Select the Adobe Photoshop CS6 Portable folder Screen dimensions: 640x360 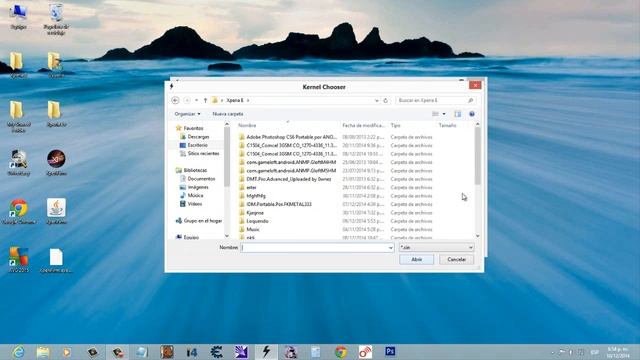click(x=291, y=137)
